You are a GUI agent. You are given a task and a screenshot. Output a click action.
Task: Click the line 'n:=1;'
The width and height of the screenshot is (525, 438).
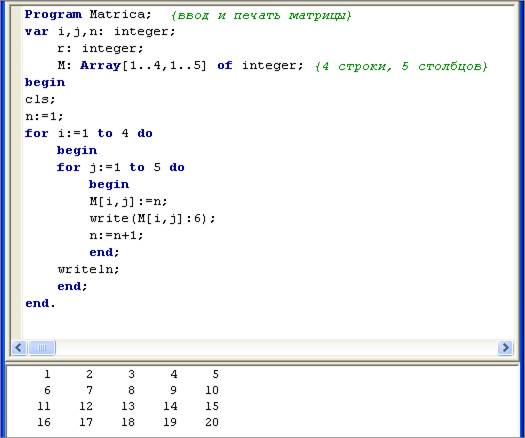44,116
